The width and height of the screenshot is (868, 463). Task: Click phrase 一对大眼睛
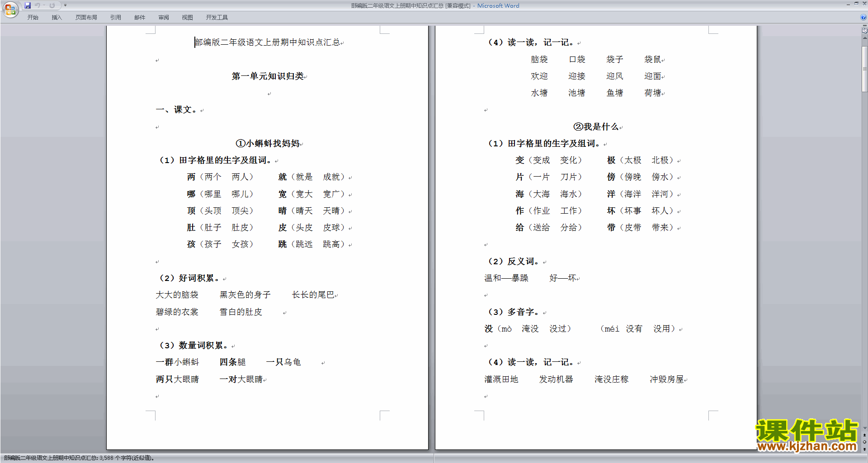(x=241, y=379)
